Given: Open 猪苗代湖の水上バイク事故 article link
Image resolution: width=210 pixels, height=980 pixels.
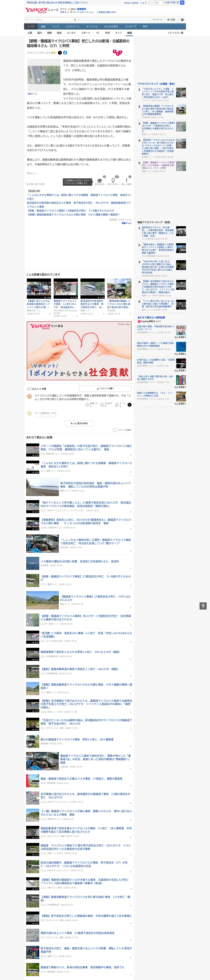Looking at the screenshot, I should [x=77, y=933].
